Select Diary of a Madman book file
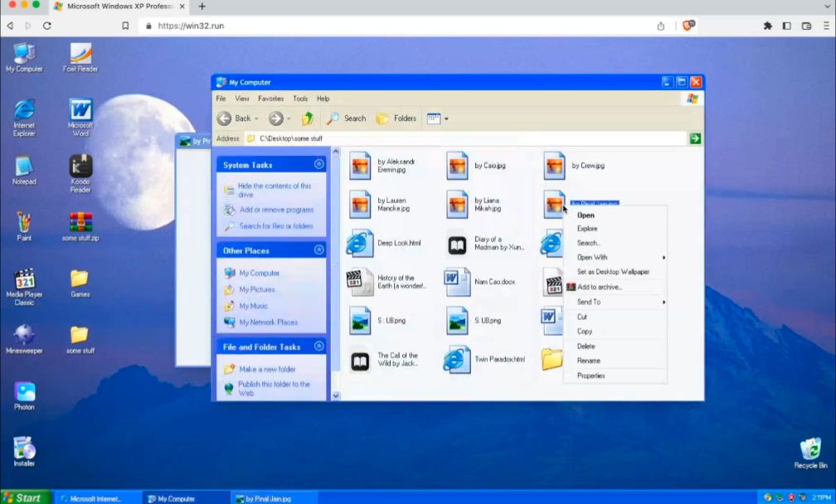The height and width of the screenshot is (504, 836). pyautogui.click(x=486, y=244)
